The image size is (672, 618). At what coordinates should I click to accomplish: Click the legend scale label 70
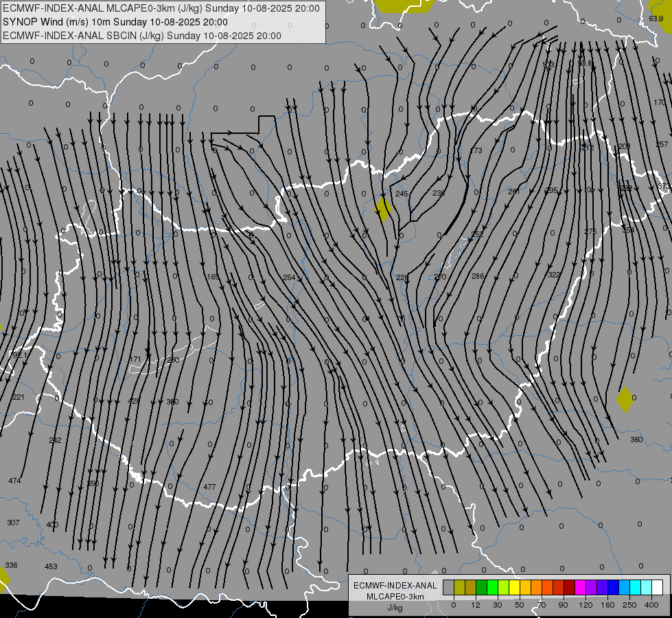[542, 605]
